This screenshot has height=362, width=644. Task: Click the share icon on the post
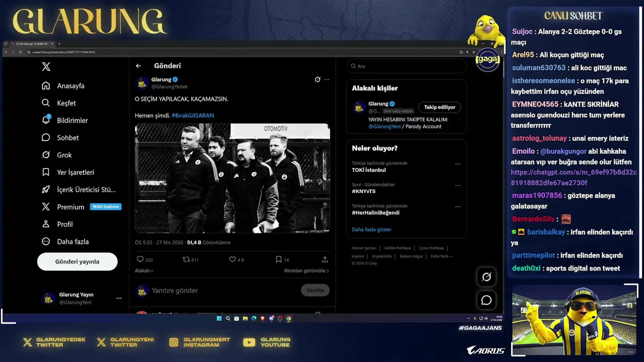pyautogui.click(x=325, y=259)
